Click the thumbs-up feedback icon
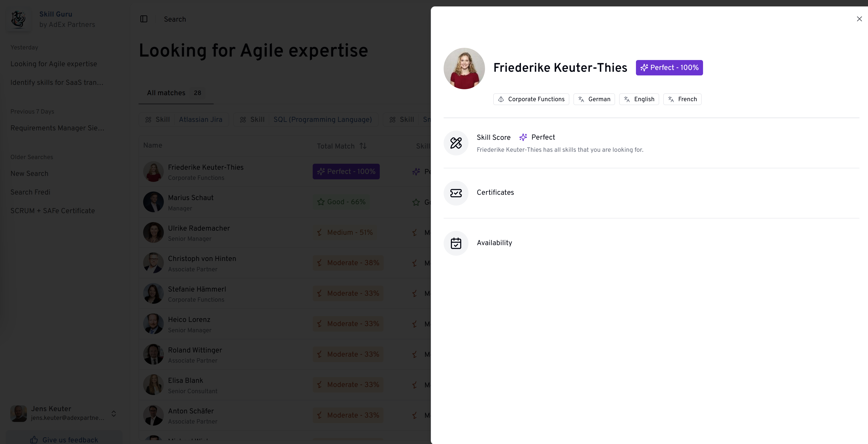This screenshot has width=868, height=444. tap(34, 439)
